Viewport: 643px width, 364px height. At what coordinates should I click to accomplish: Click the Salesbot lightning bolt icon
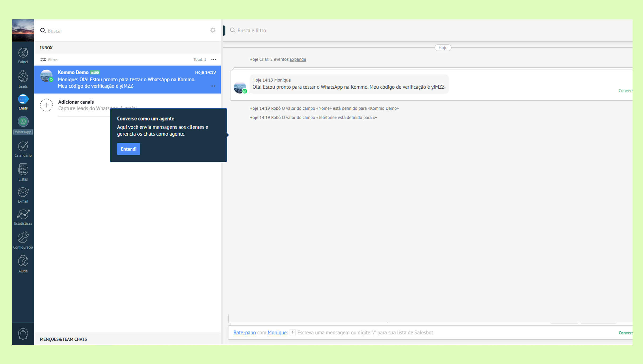[x=292, y=332]
